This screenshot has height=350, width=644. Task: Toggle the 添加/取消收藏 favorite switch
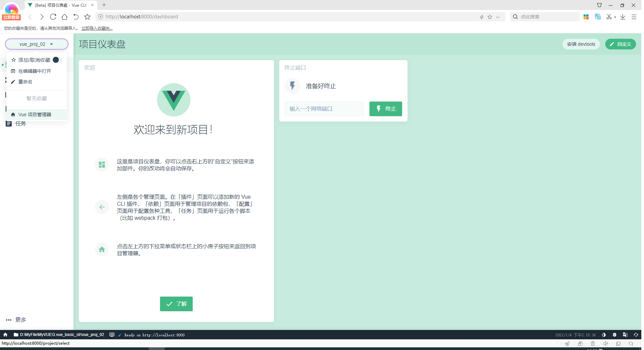pos(56,60)
